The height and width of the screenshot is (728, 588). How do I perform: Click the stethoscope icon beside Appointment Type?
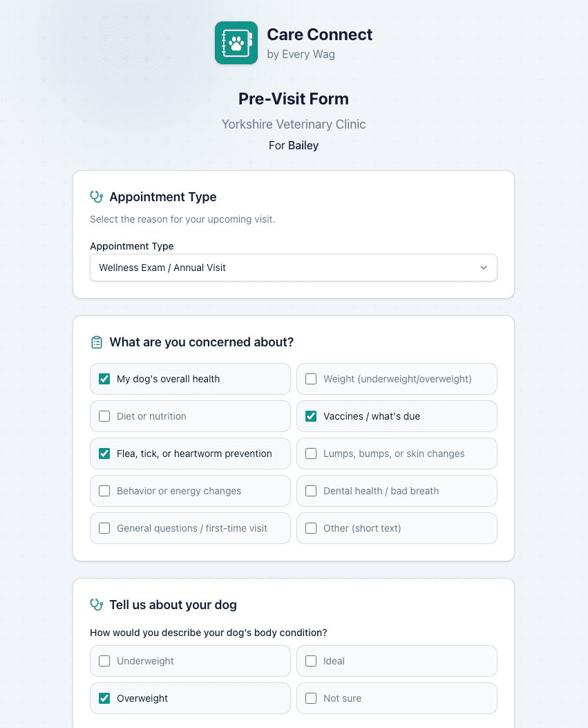95,196
